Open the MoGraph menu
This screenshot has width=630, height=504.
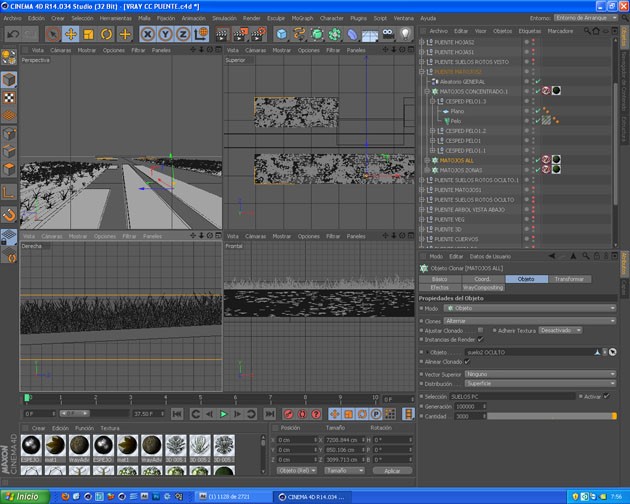pyautogui.click(x=302, y=18)
